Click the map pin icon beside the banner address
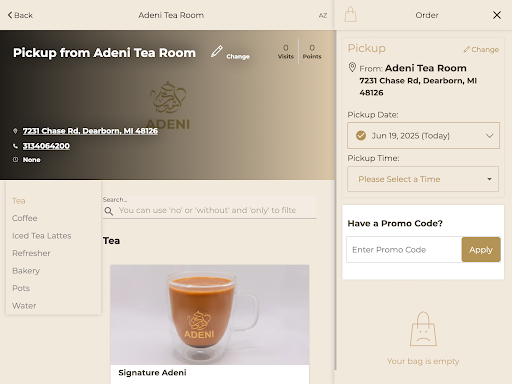 coord(15,131)
